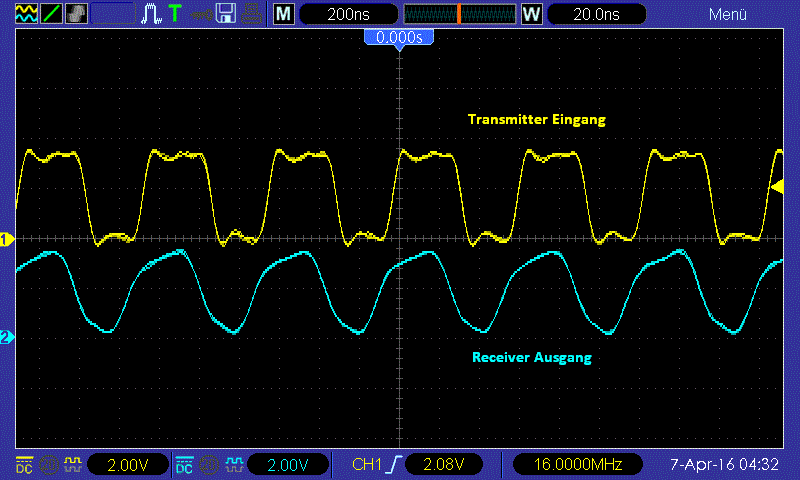Open the 20.0ns window timebase field
This screenshot has height=480, width=800.
click(x=596, y=14)
